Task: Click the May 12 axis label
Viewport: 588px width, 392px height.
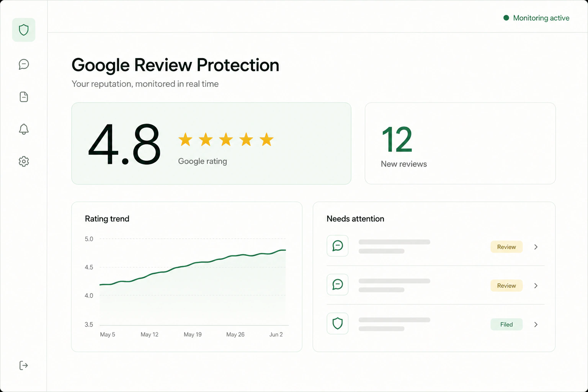Action: coord(149,335)
